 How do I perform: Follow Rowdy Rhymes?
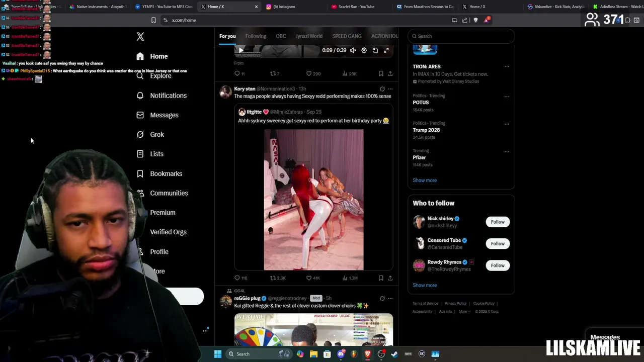click(498, 265)
